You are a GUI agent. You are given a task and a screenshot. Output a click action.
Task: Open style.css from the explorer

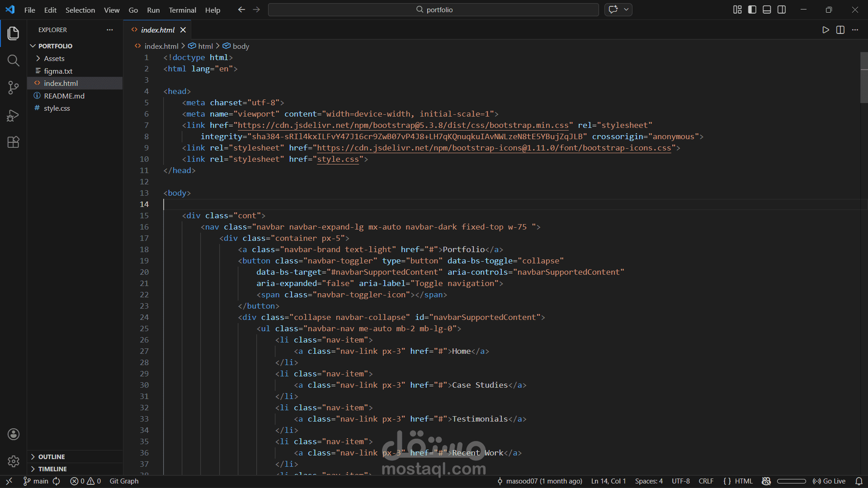click(x=57, y=108)
